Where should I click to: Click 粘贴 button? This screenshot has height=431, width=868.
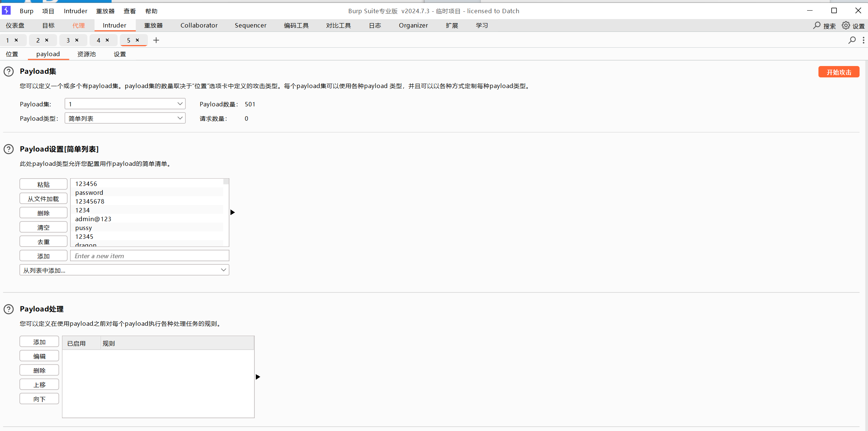(x=43, y=184)
